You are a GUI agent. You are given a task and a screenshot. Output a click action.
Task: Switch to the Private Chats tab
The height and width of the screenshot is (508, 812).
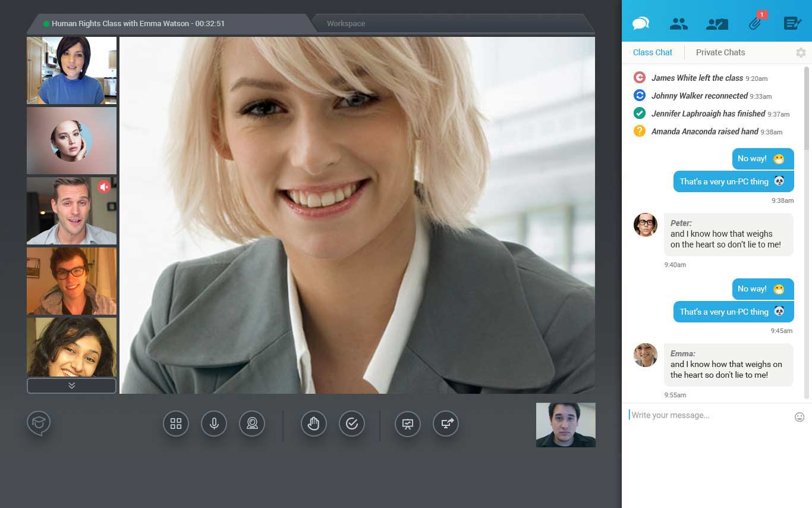tap(720, 52)
